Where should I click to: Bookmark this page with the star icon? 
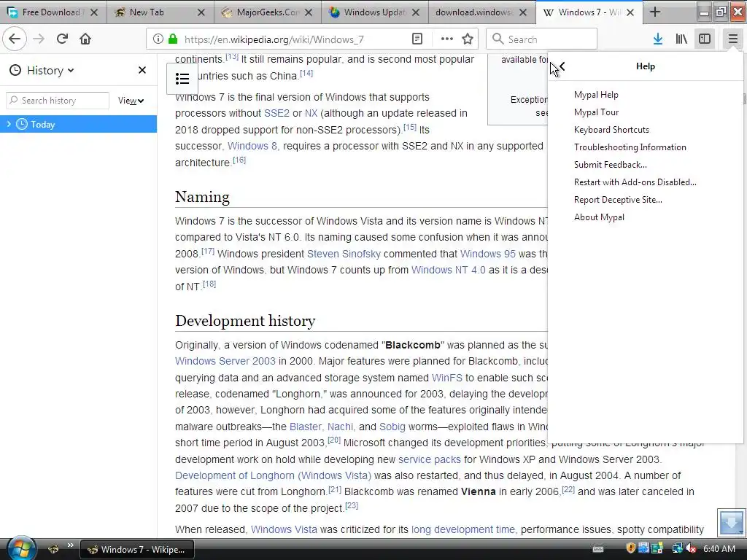pyautogui.click(x=468, y=39)
